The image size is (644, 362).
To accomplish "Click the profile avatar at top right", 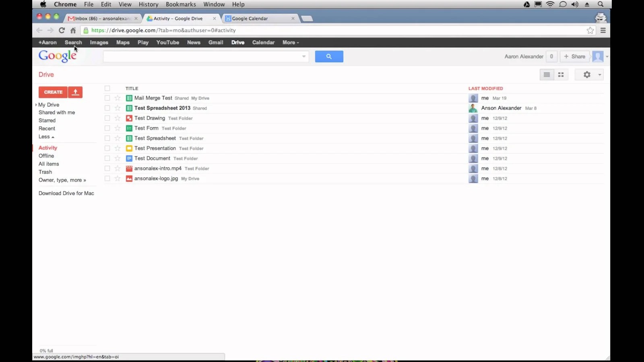I will 598,56.
